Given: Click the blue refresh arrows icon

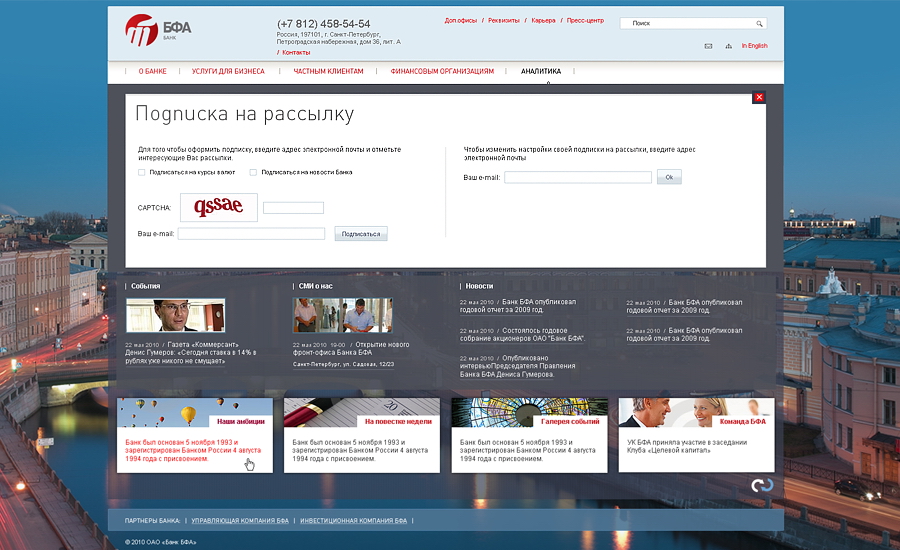Looking at the screenshot, I should (762, 485).
